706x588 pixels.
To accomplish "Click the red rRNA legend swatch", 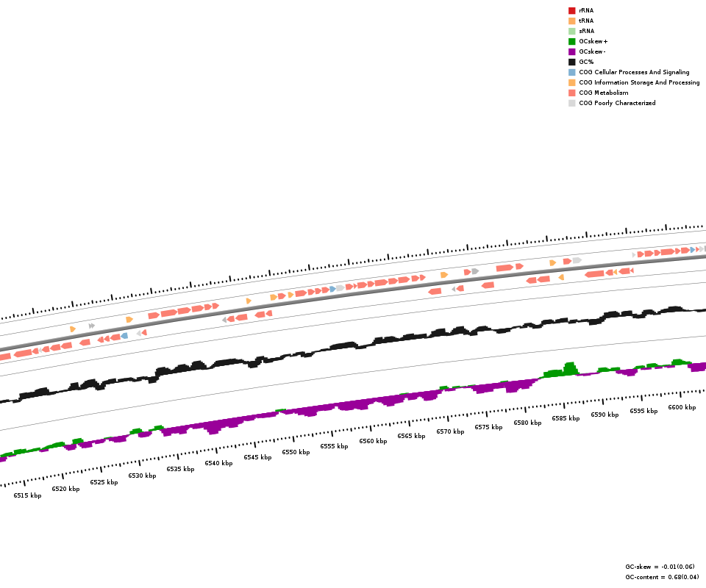I will [571, 10].
